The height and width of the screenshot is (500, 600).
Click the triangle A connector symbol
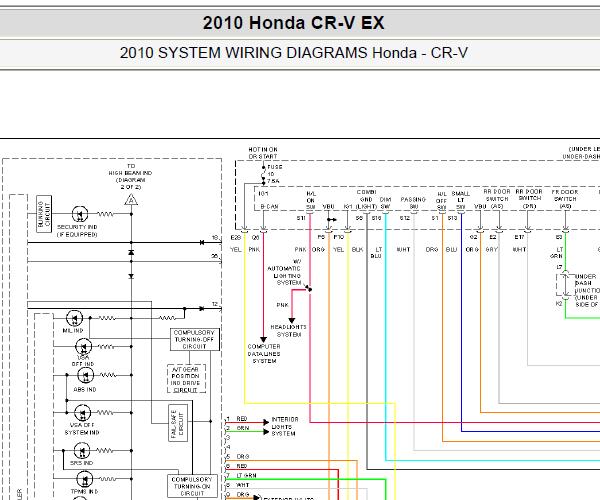click(x=131, y=200)
